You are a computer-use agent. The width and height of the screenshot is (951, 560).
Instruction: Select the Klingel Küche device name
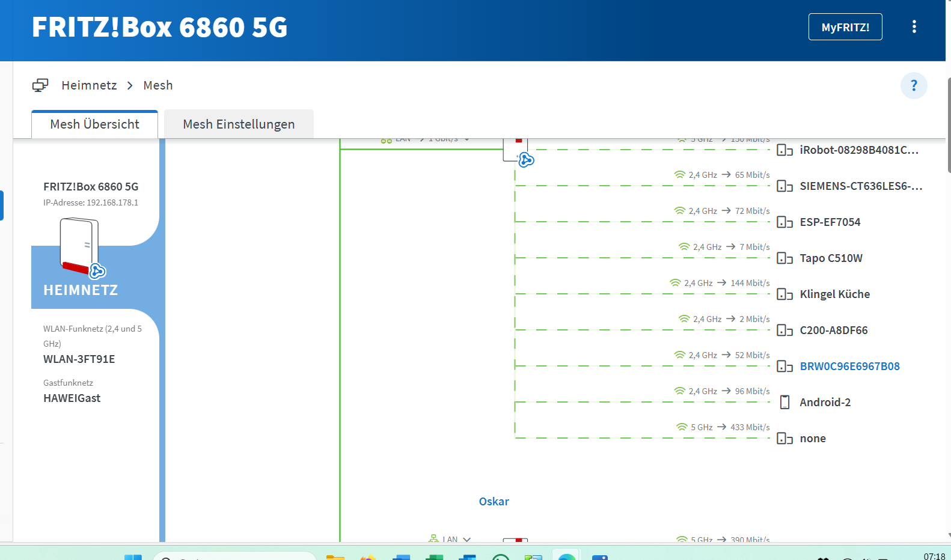tap(834, 294)
